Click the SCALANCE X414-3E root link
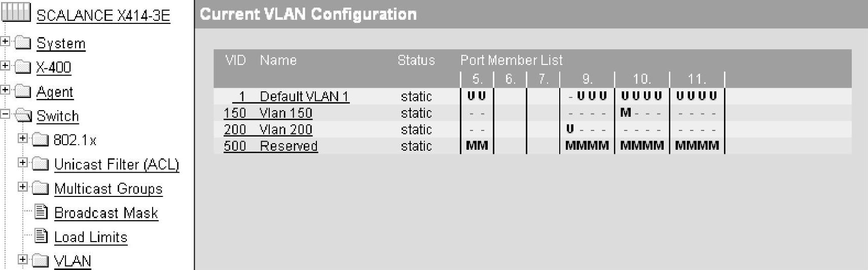This screenshot has height=270, width=868. (103, 16)
